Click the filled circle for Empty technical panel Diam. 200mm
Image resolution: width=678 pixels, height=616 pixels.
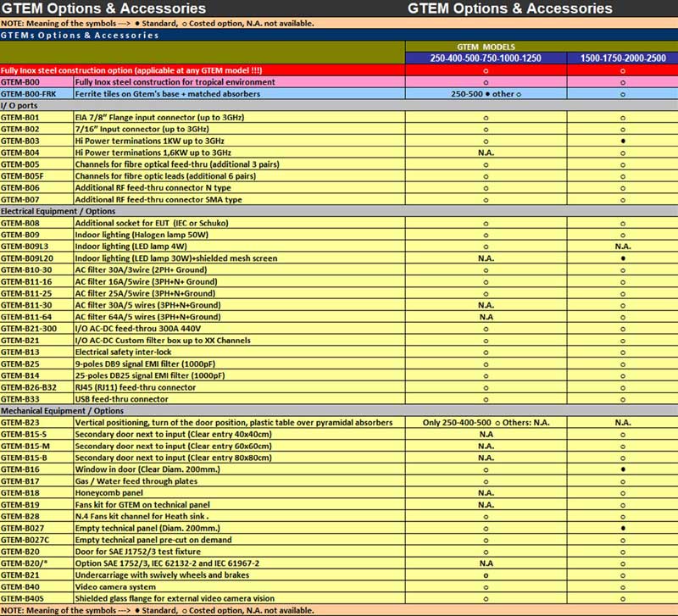pos(623,528)
